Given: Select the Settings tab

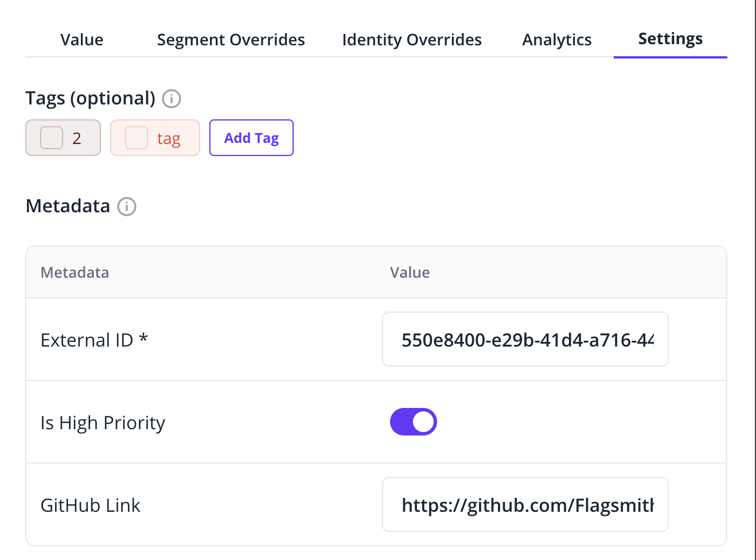Looking at the screenshot, I should [x=671, y=40].
